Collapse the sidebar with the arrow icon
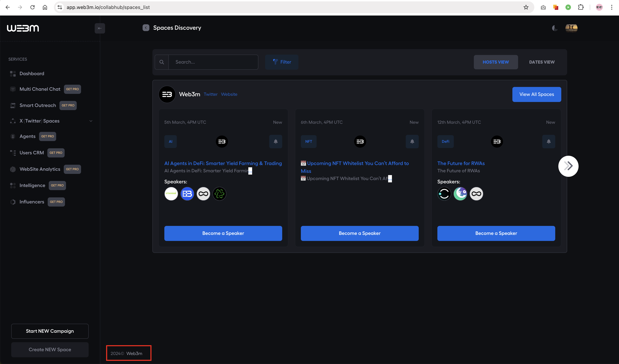The image size is (619, 364). point(100,28)
